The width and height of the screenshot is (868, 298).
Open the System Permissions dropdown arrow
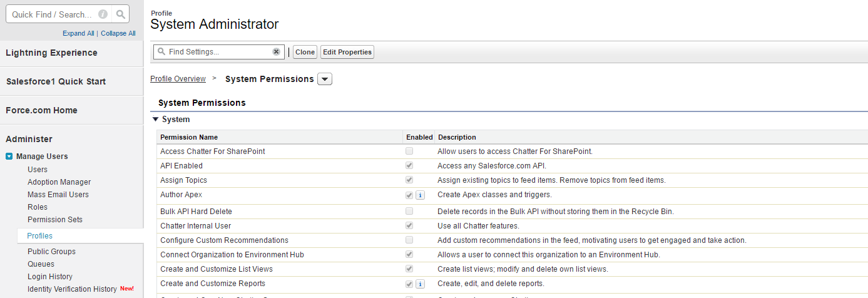325,80
